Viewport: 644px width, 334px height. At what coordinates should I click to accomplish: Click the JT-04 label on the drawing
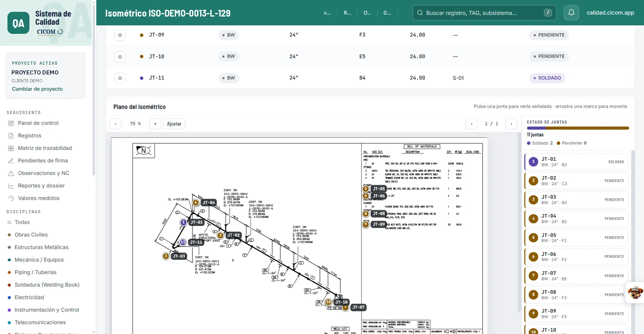(x=209, y=203)
